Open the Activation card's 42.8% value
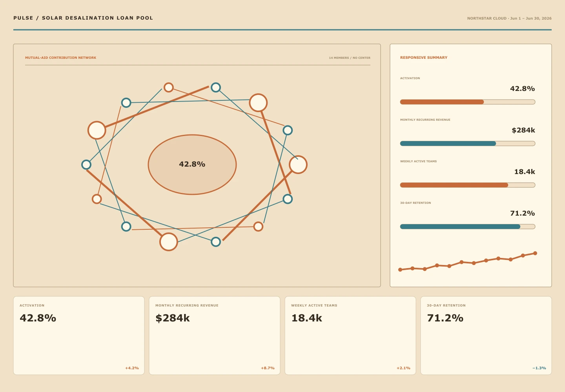This screenshot has width=565, height=392. tap(38, 318)
